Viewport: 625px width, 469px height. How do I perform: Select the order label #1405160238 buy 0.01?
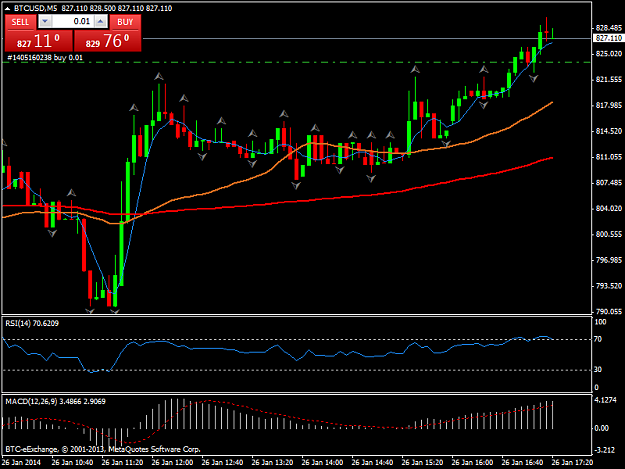click(x=45, y=57)
